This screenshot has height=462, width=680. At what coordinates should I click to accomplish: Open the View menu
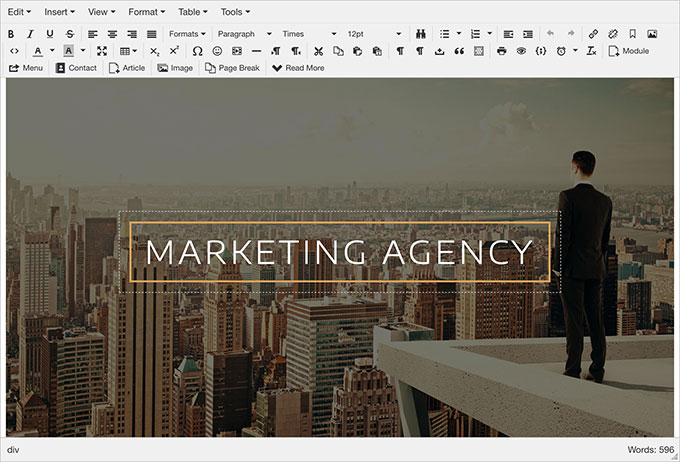(x=101, y=12)
